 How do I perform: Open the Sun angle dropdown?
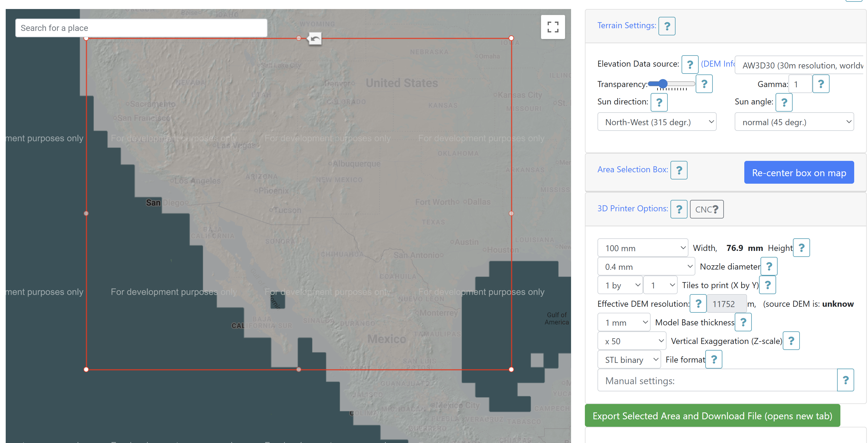click(x=794, y=122)
